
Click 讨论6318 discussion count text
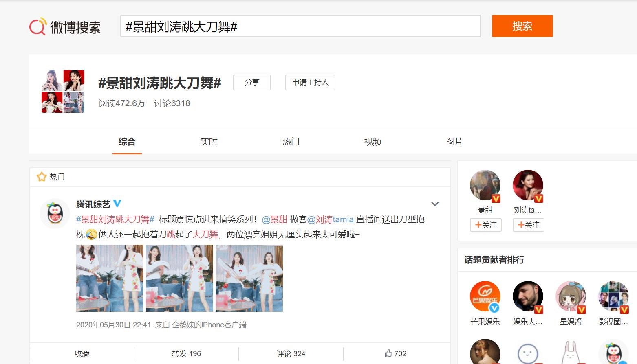point(172,103)
